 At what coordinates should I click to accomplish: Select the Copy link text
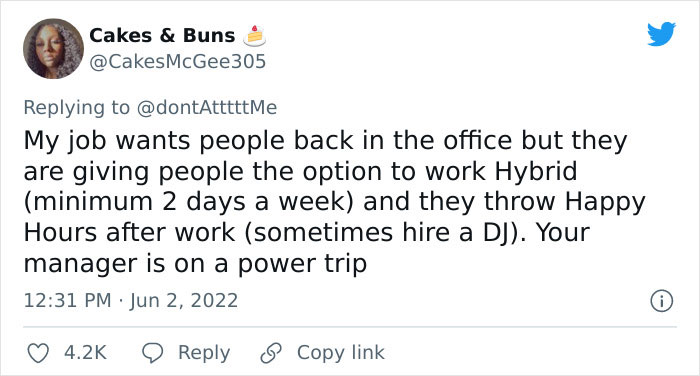(x=341, y=353)
